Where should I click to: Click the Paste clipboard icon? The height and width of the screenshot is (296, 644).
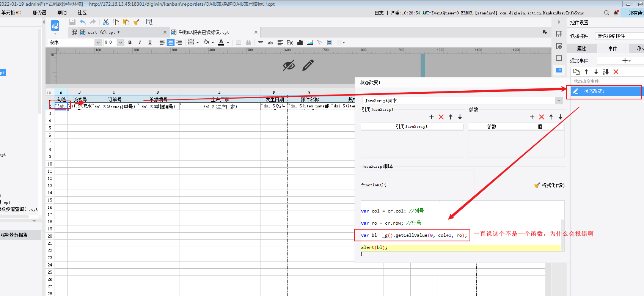[126, 22]
